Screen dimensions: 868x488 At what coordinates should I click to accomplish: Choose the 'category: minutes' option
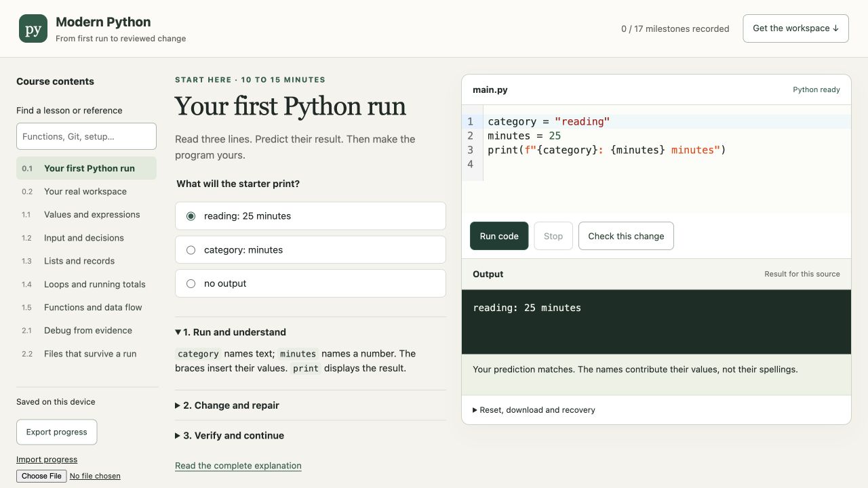(311, 249)
